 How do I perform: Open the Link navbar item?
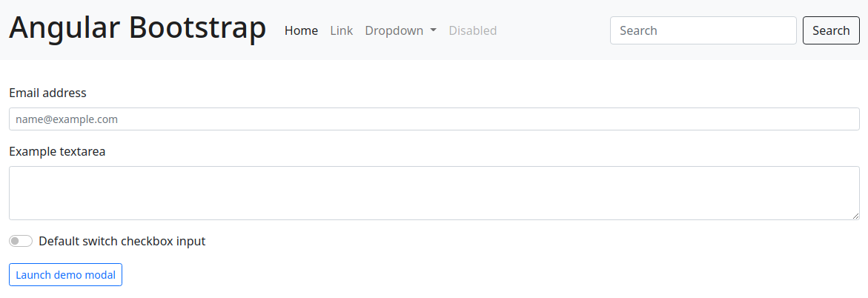pos(342,30)
